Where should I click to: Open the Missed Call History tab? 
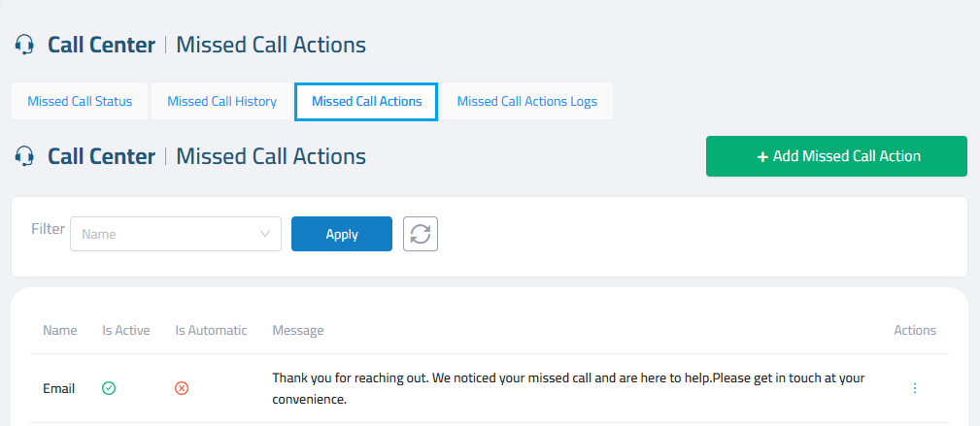click(x=221, y=101)
